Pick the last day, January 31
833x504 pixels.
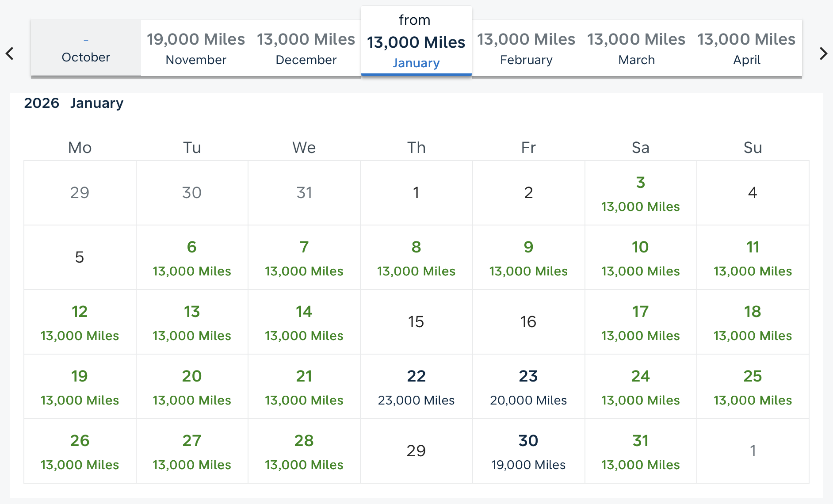coord(640,451)
